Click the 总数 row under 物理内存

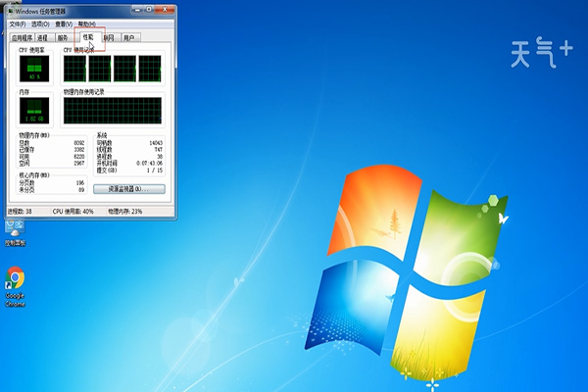(x=52, y=143)
